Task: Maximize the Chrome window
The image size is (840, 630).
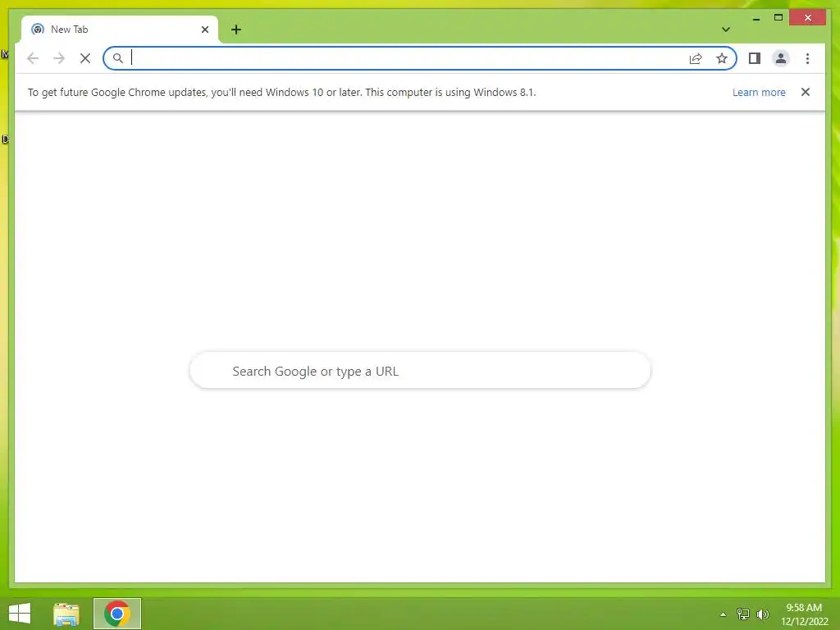Action: (x=778, y=18)
